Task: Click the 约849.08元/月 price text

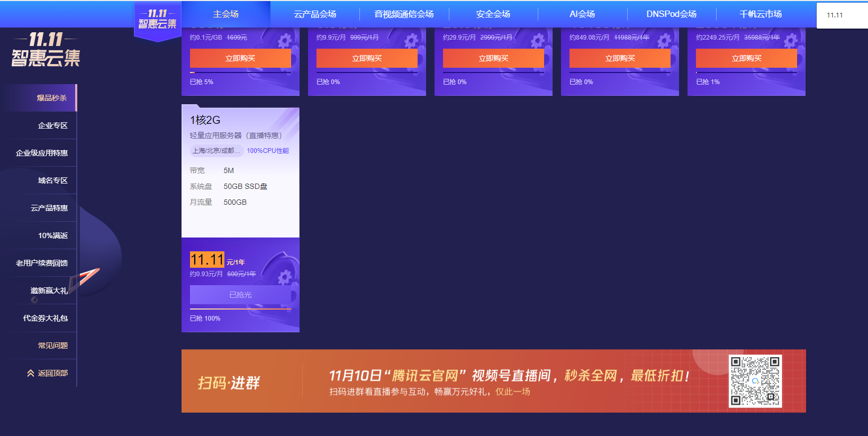Action: pos(589,38)
